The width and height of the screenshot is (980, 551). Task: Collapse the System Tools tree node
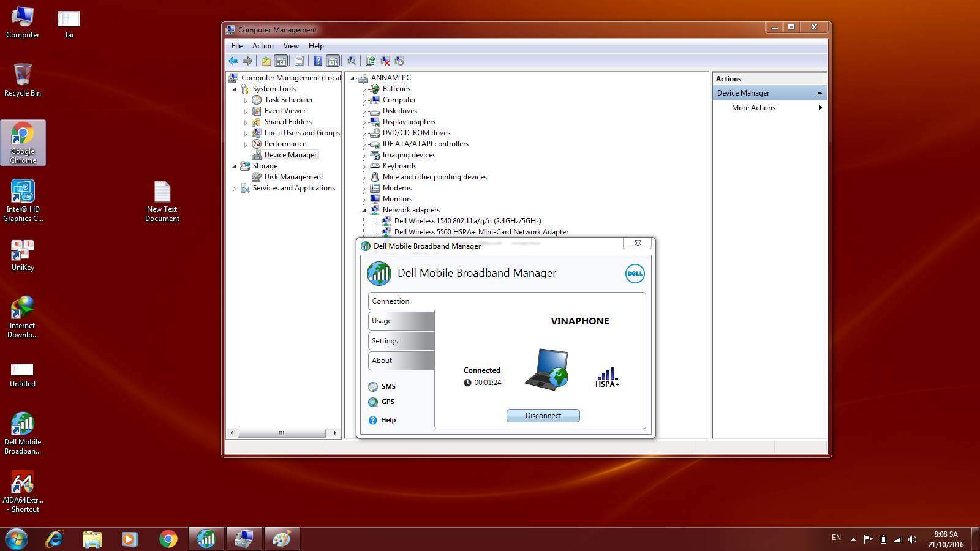(234, 89)
